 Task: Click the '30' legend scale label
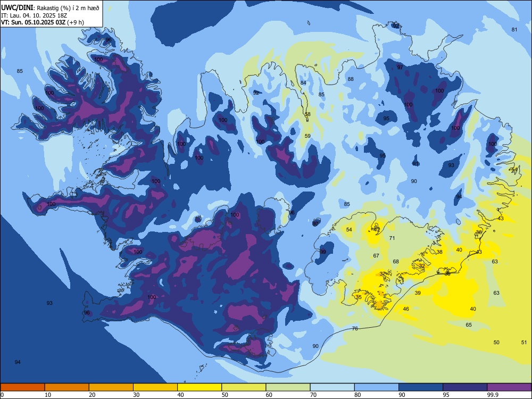tap(136, 395)
